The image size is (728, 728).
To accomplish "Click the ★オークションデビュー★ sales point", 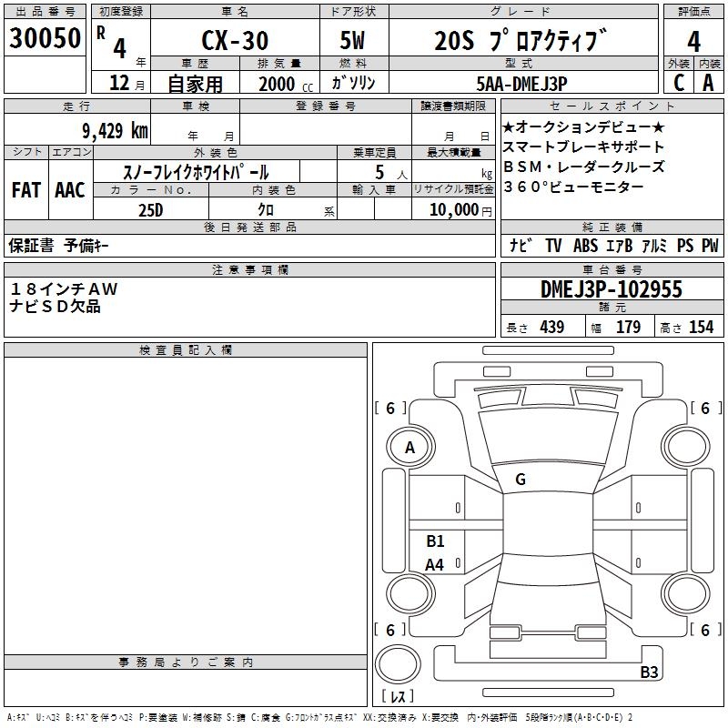I will [583, 126].
